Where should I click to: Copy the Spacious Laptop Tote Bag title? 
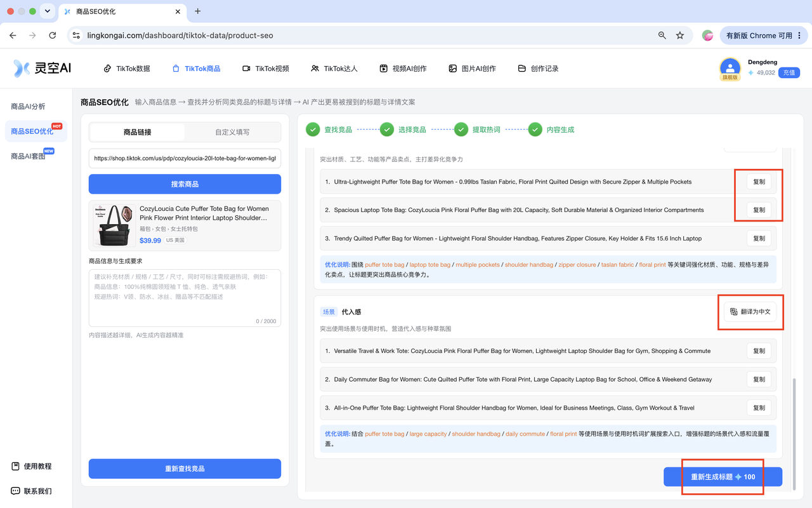(x=759, y=210)
